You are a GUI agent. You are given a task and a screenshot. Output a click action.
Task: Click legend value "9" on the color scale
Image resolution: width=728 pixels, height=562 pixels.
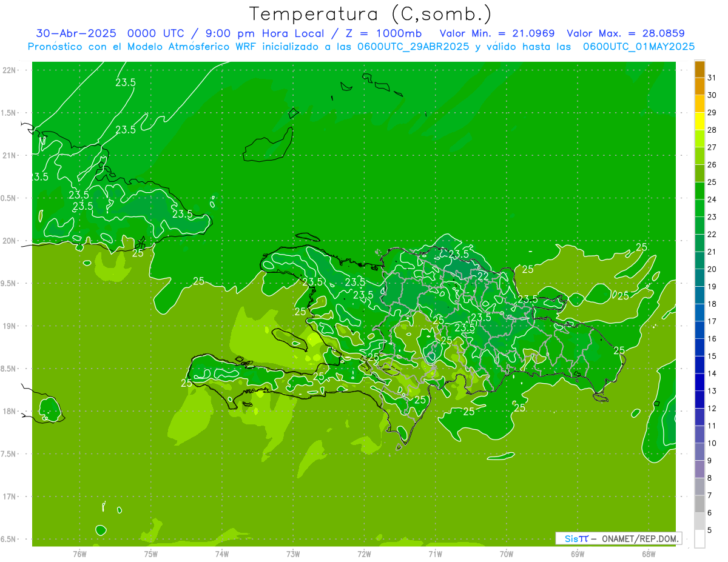pyautogui.click(x=709, y=461)
